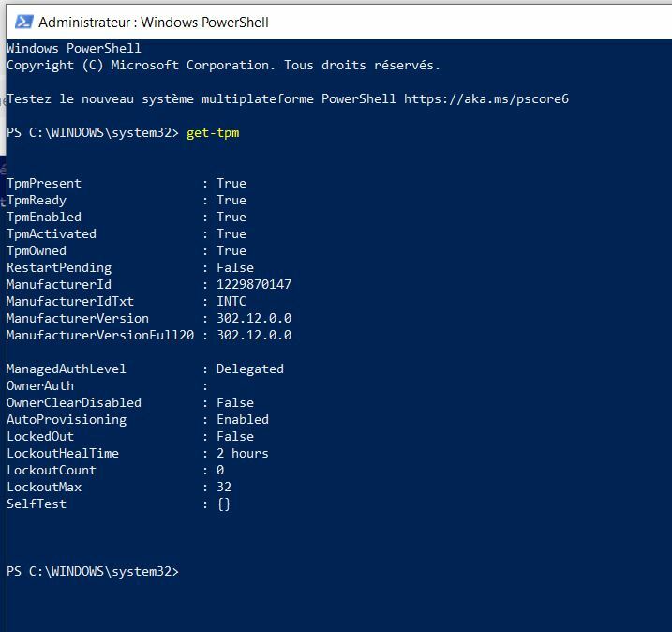Click the OwnerClearDisabled property label
Viewport: 672px width, 632px height.
(x=74, y=402)
